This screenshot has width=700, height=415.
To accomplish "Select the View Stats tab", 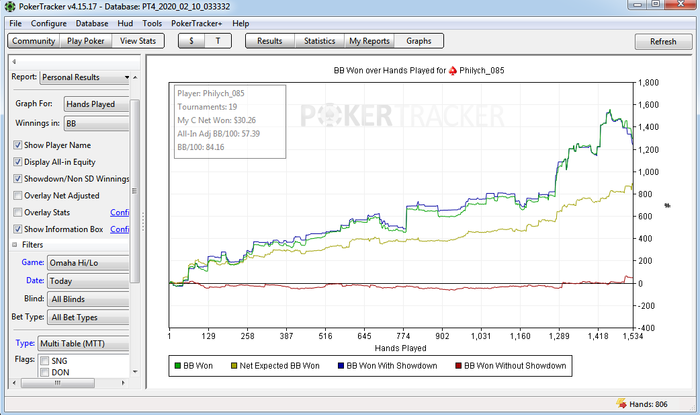I will coord(138,41).
